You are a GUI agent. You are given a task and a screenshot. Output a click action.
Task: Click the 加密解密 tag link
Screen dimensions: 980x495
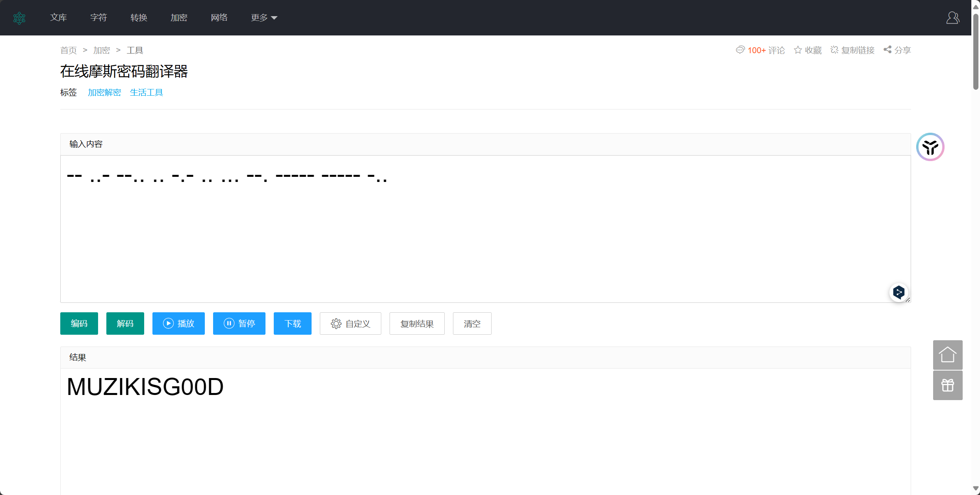coord(104,93)
